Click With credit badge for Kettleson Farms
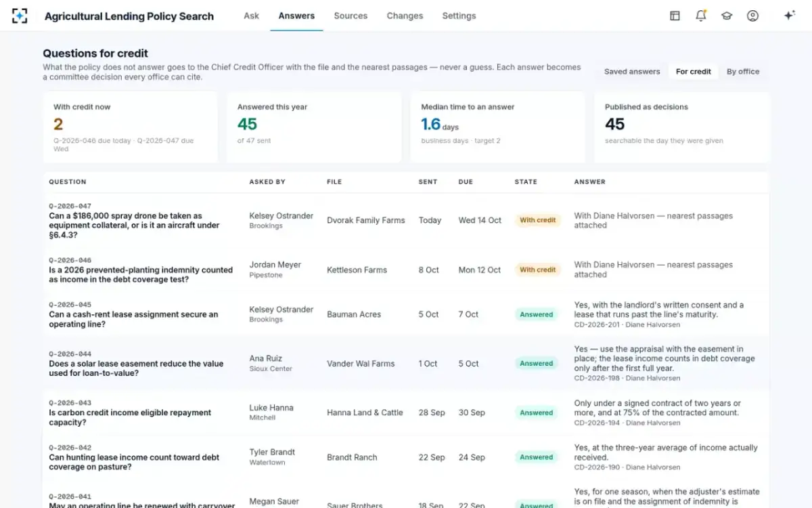This screenshot has width=812, height=508. pos(537,270)
